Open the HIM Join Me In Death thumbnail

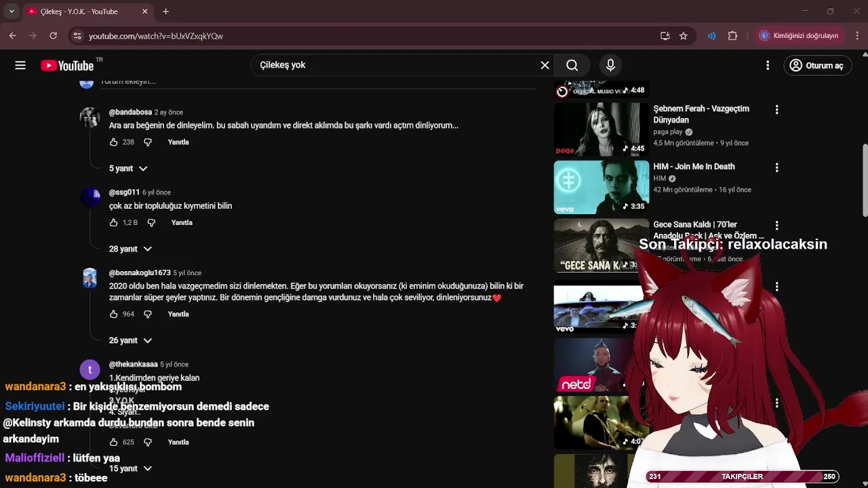pos(601,187)
